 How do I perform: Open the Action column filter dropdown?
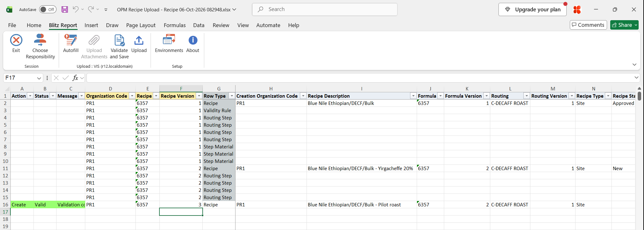[x=30, y=96]
